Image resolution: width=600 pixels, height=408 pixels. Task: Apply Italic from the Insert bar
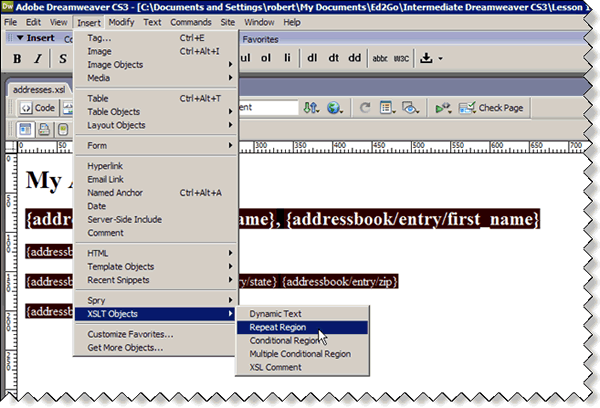[38, 59]
